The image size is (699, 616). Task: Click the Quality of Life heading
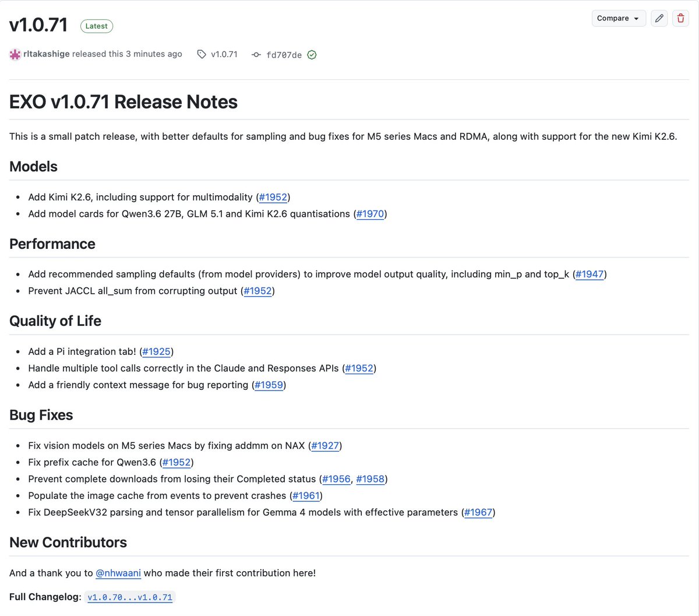(55, 321)
